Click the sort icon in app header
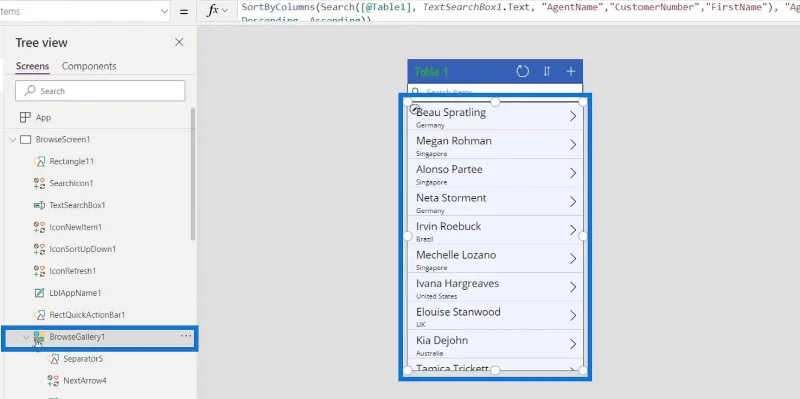This screenshot has width=800, height=399. click(x=547, y=71)
